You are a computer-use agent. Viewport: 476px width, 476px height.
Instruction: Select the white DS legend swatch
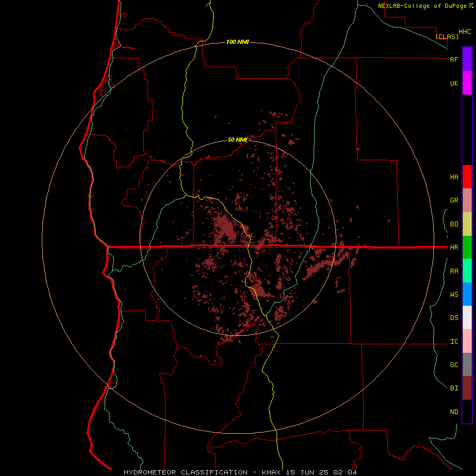[x=467, y=317]
